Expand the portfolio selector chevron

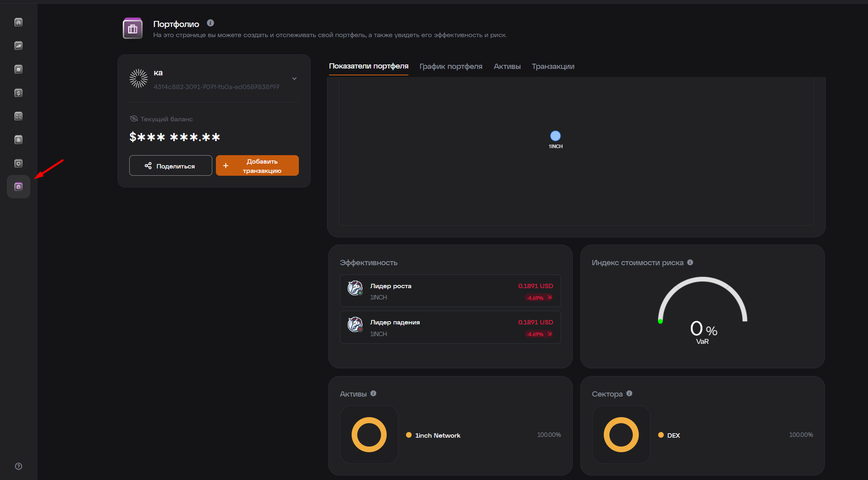[294, 79]
